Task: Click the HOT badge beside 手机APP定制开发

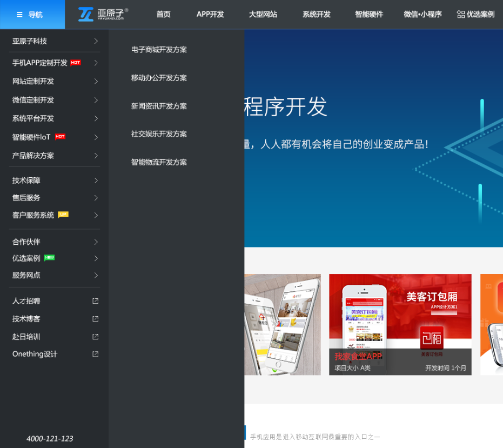Action: coord(76,63)
